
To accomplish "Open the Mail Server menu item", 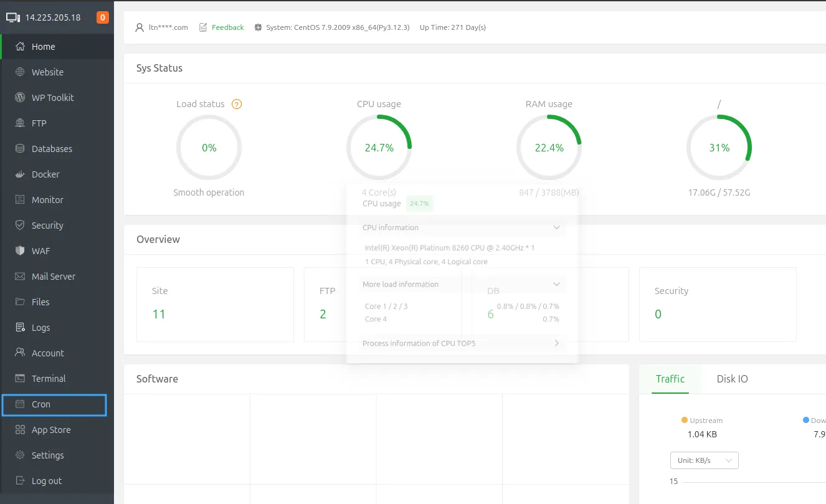I will pos(57,277).
